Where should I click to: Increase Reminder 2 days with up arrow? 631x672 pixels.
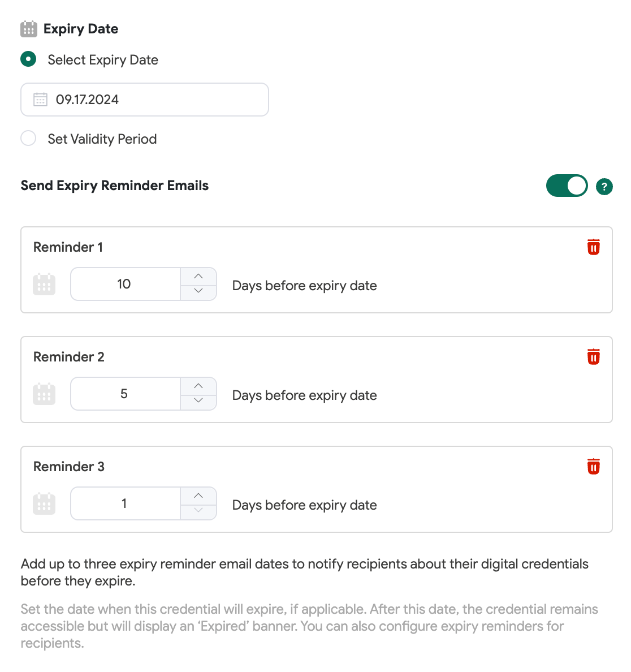click(198, 386)
